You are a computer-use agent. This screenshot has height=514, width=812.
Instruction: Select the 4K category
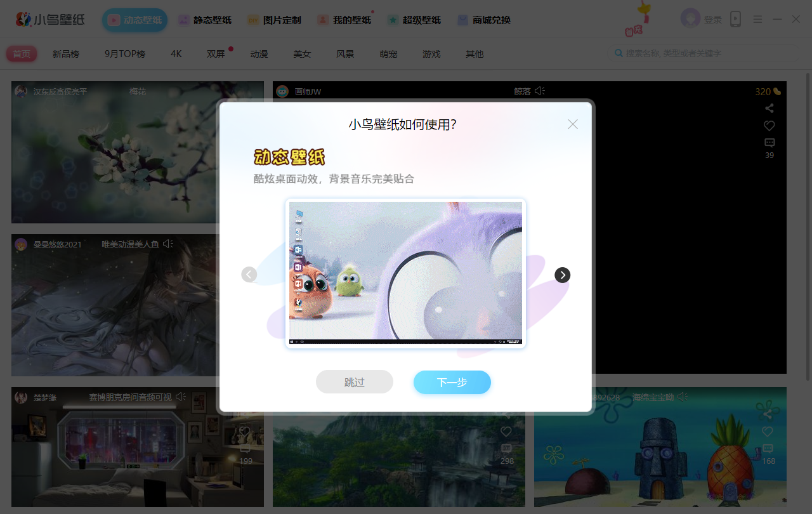tap(176, 54)
